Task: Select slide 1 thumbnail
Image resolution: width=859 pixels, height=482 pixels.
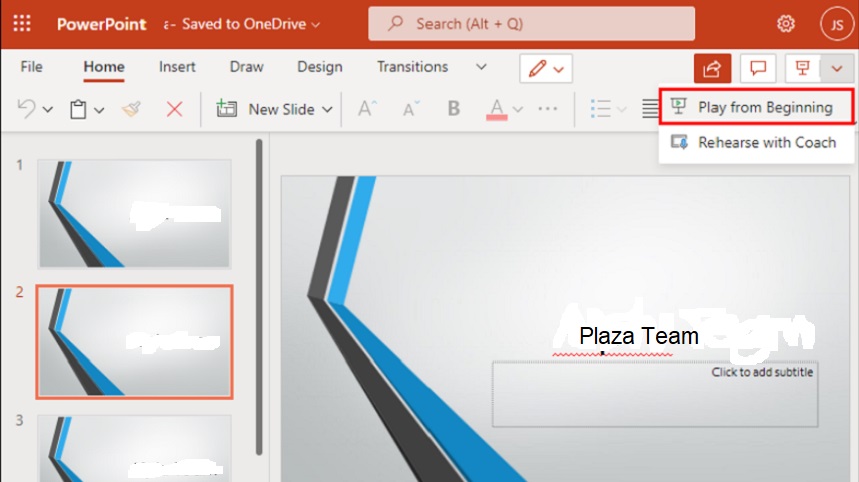Action: click(134, 214)
